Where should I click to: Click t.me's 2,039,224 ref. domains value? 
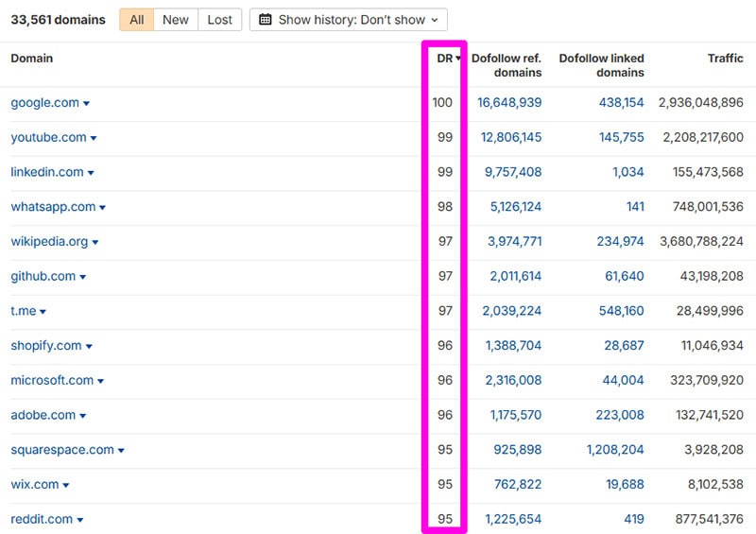click(512, 311)
